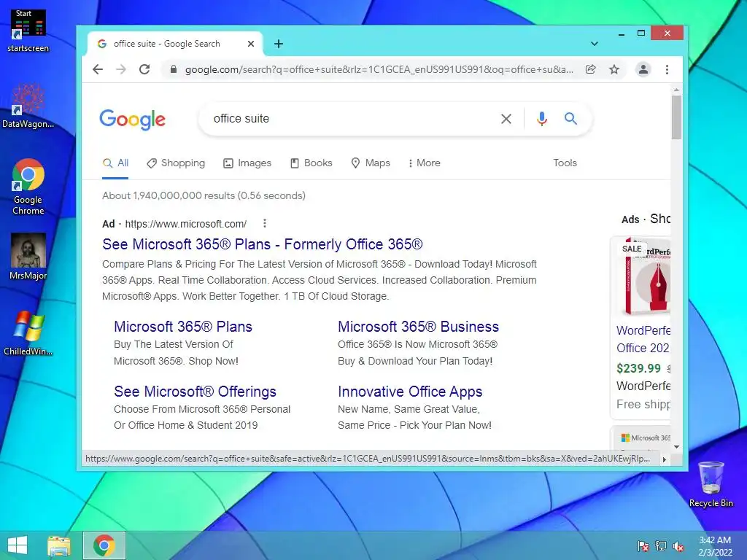Select the DataWagon desktop shortcut
747x560 pixels.
(x=28, y=106)
